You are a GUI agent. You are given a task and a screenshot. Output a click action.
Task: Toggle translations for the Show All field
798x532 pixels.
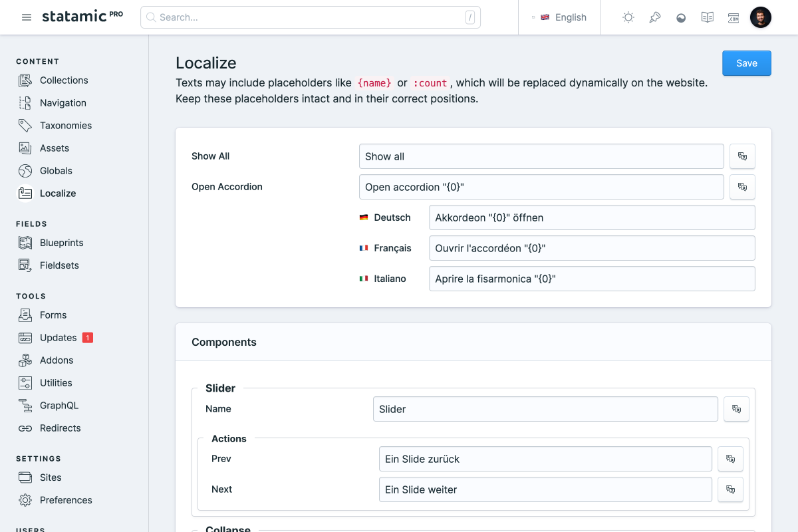[742, 156]
